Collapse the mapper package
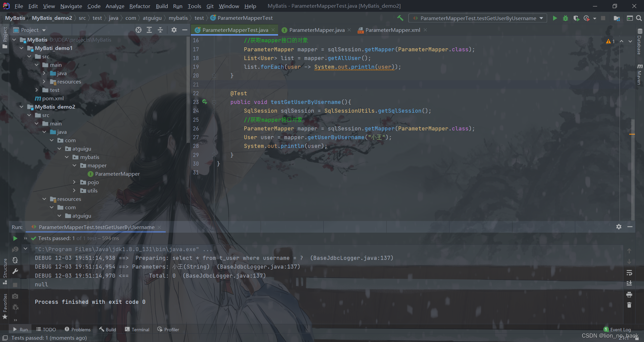 coord(74,165)
